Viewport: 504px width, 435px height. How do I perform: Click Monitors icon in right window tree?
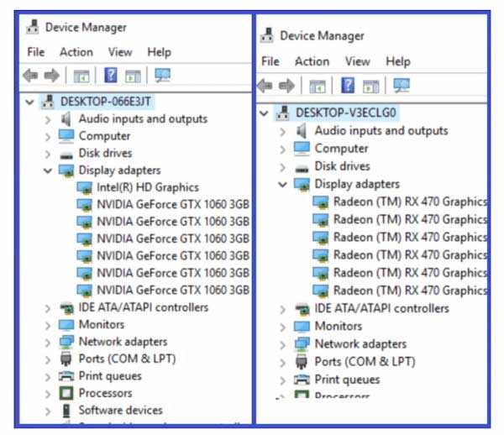pyautogui.click(x=302, y=327)
